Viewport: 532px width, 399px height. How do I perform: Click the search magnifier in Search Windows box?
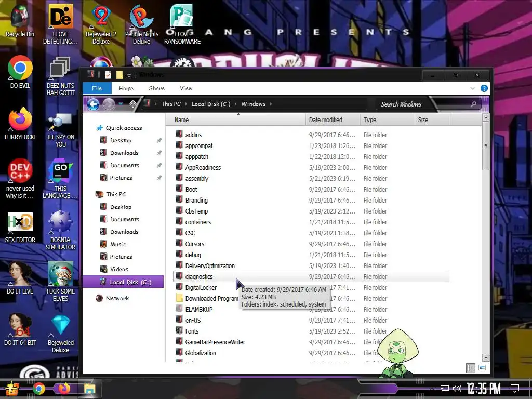tap(473, 104)
